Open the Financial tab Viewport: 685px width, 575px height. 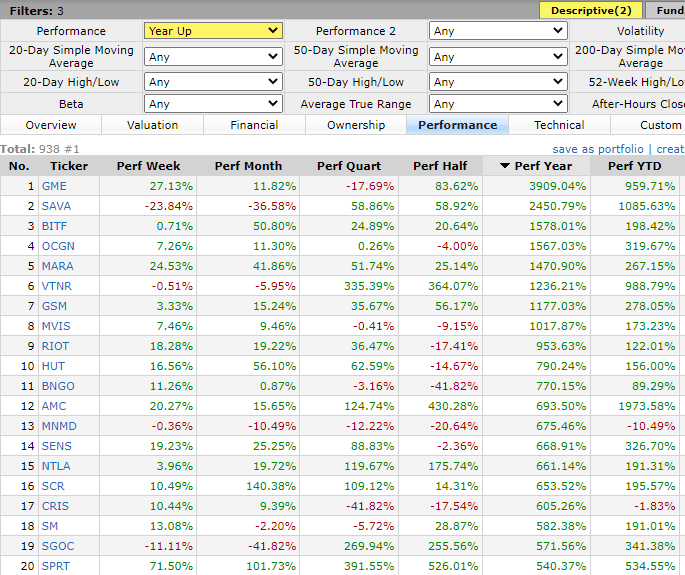coord(254,125)
